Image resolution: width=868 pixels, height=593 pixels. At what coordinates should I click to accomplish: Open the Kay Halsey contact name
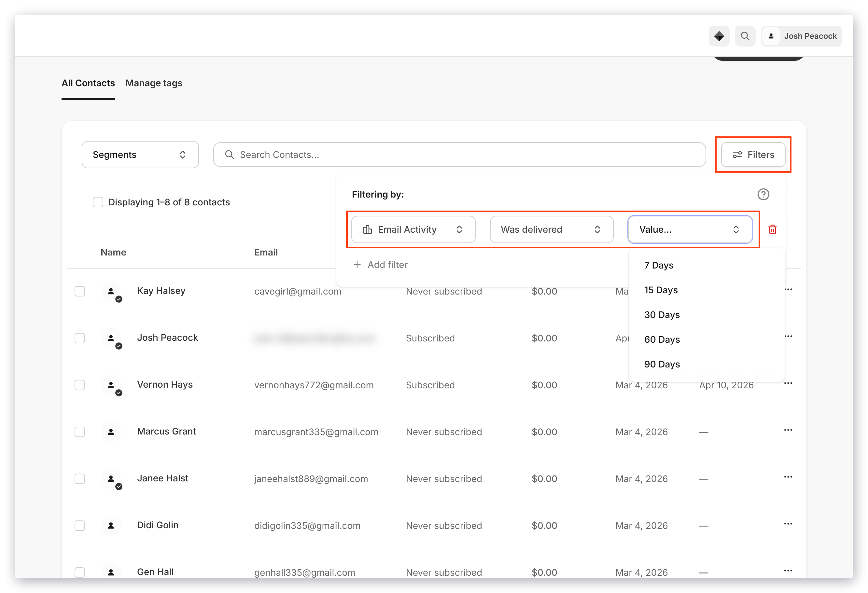[x=161, y=291]
